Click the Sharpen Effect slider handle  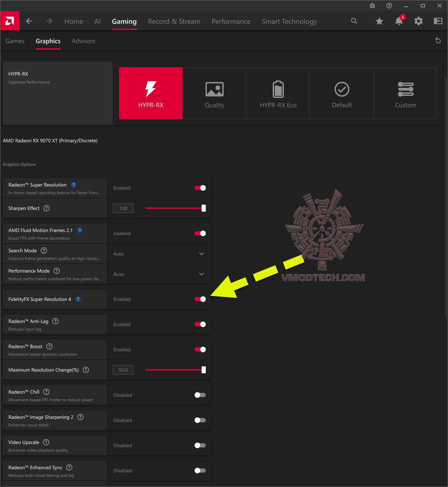coord(204,208)
